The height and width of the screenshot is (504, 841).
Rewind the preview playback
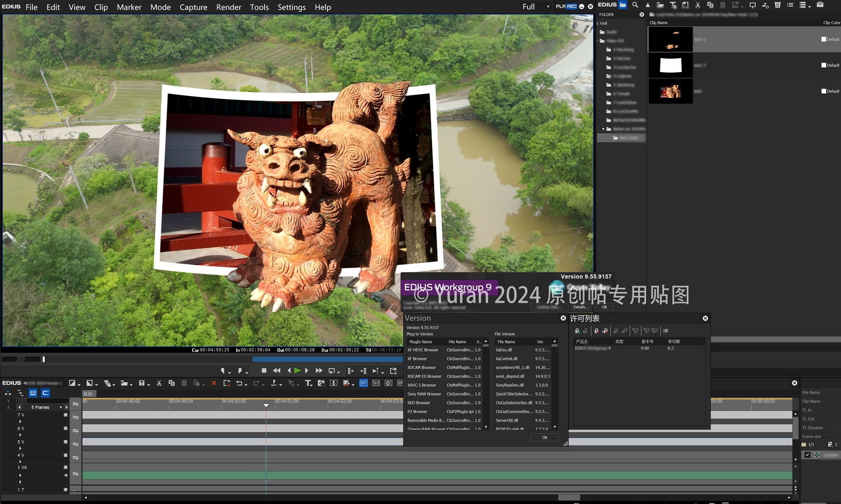(277, 371)
